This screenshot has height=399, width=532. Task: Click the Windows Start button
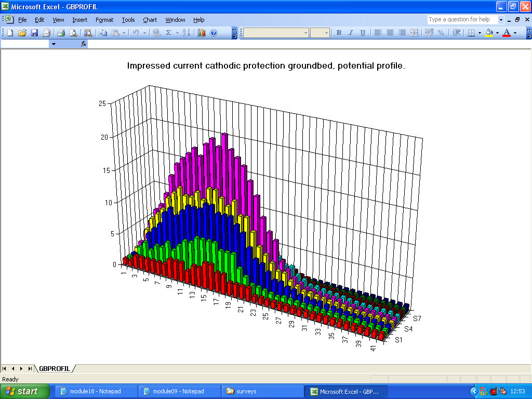pyautogui.click(x=25, y=391)
